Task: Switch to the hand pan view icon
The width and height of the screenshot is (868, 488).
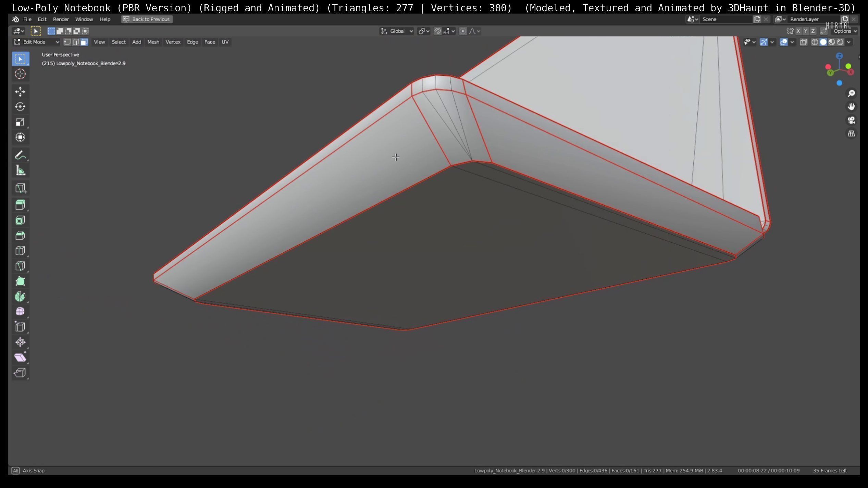Action: [851, 107]
